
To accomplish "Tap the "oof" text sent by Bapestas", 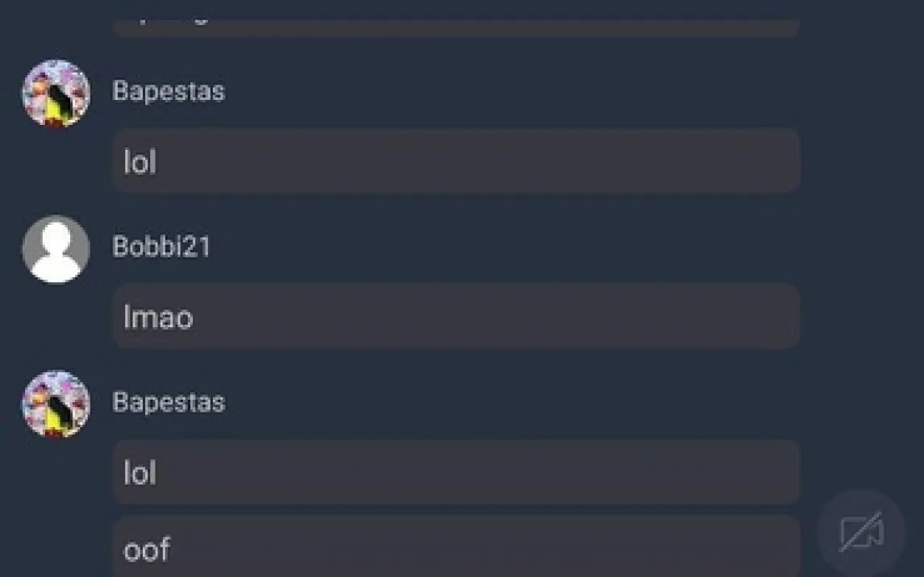I will pos(147,550).
